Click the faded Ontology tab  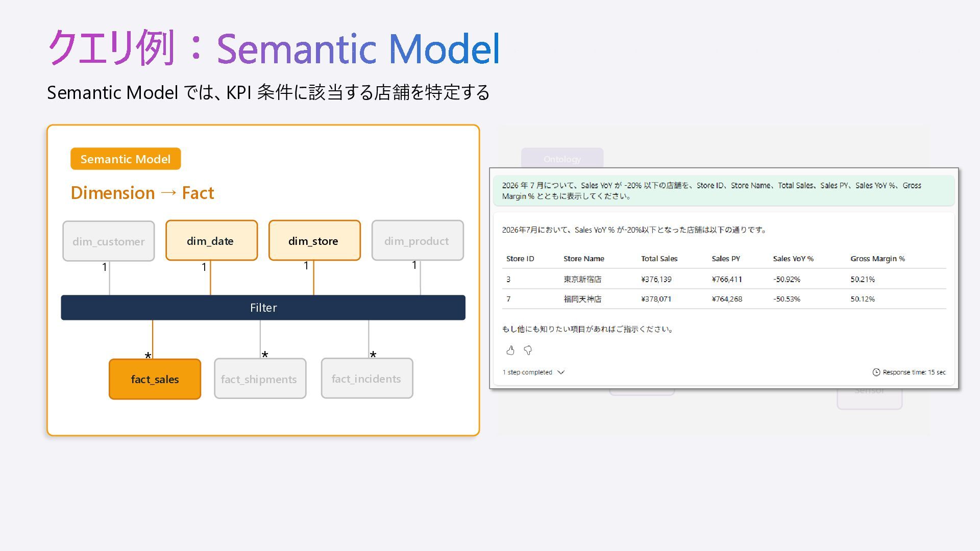[562, 159]
